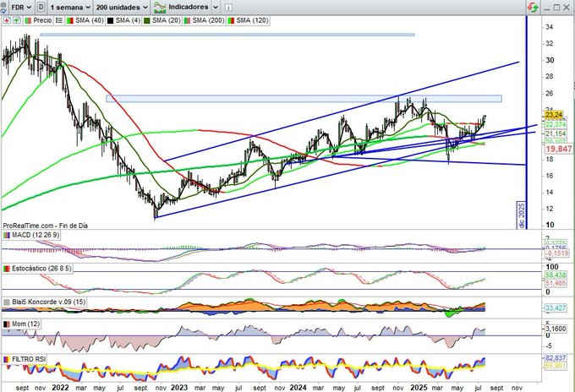
Task: Minimize the chart window
Action: coord(547,8)
